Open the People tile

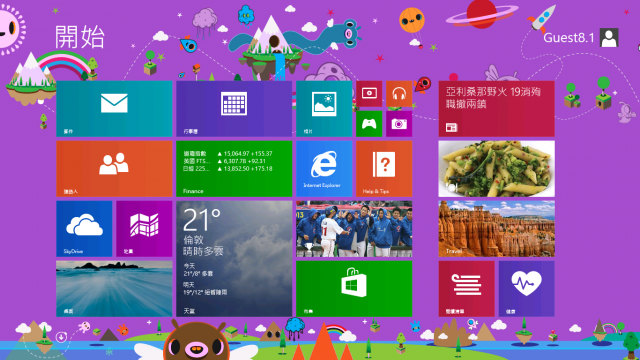point(114,169)
